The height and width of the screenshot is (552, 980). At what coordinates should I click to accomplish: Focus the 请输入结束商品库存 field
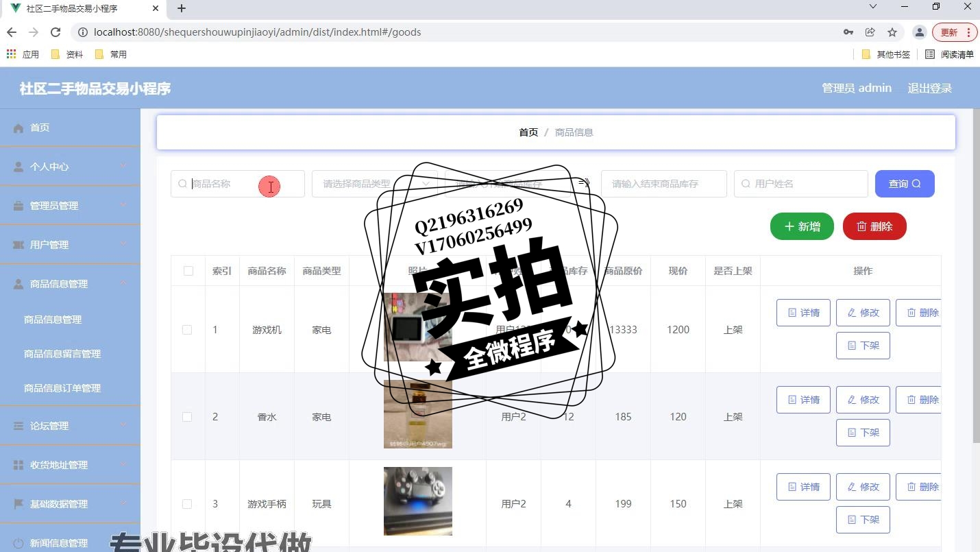(x=664, y=184)
